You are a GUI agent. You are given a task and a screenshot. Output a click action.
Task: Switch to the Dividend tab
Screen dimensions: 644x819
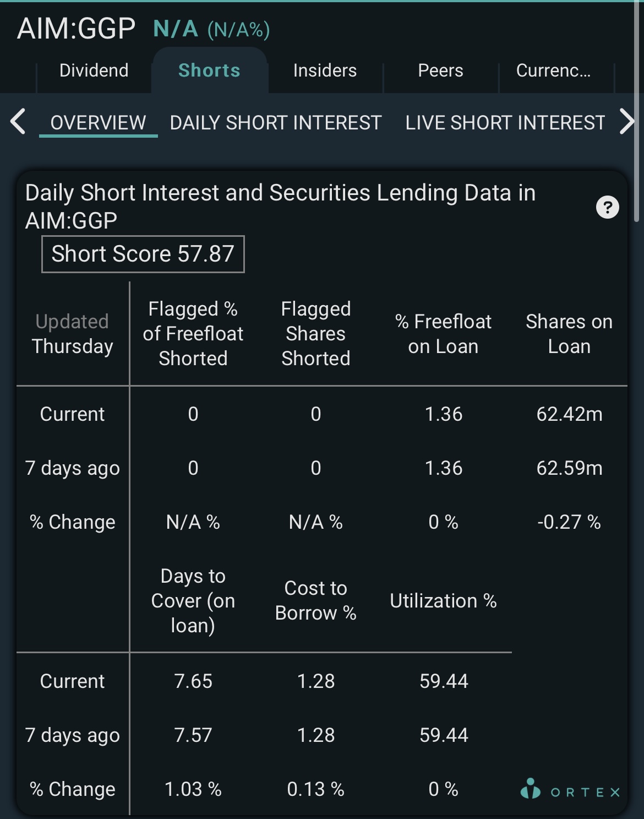[x=94, y=70]
